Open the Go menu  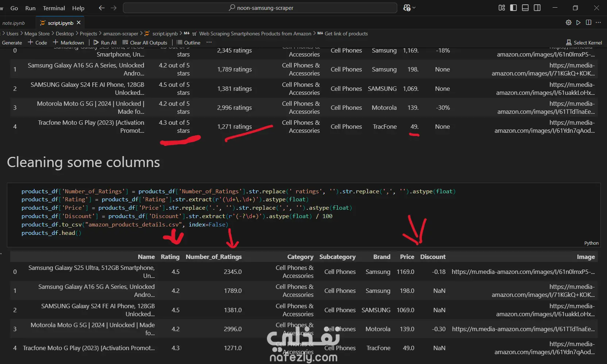[x=14, y=8]
